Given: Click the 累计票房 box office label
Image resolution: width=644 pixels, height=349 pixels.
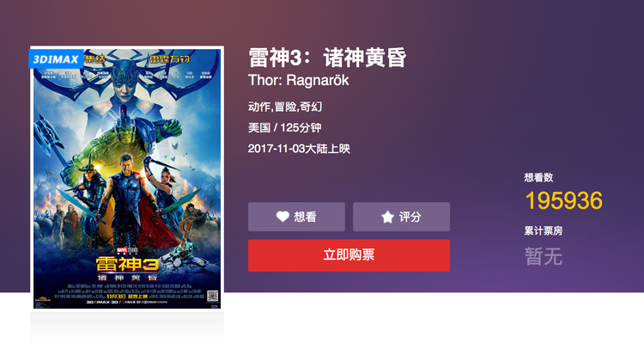Looking at the screenshot, I should (x=544, y=231).
